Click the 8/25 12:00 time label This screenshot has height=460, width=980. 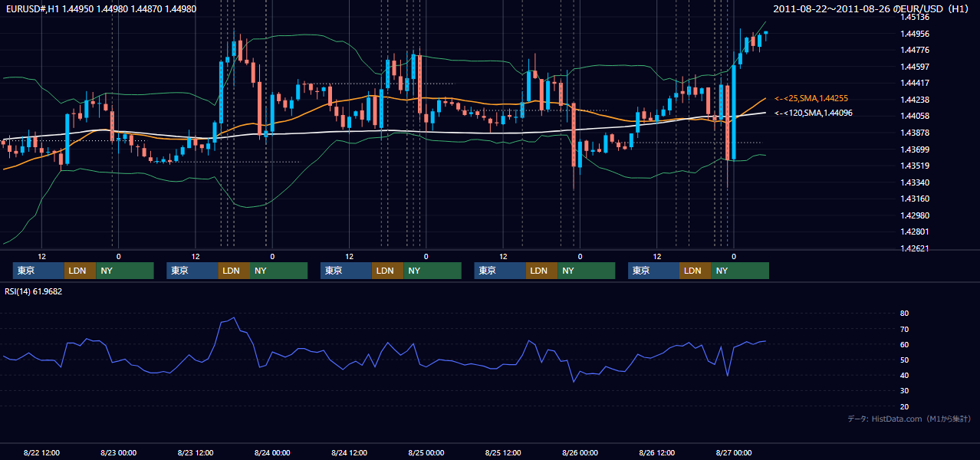[503, 453]
